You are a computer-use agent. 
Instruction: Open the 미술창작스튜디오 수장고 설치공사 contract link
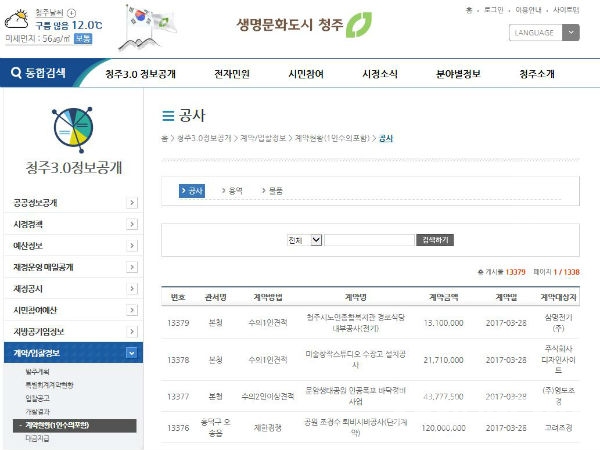tap(356, 358)
